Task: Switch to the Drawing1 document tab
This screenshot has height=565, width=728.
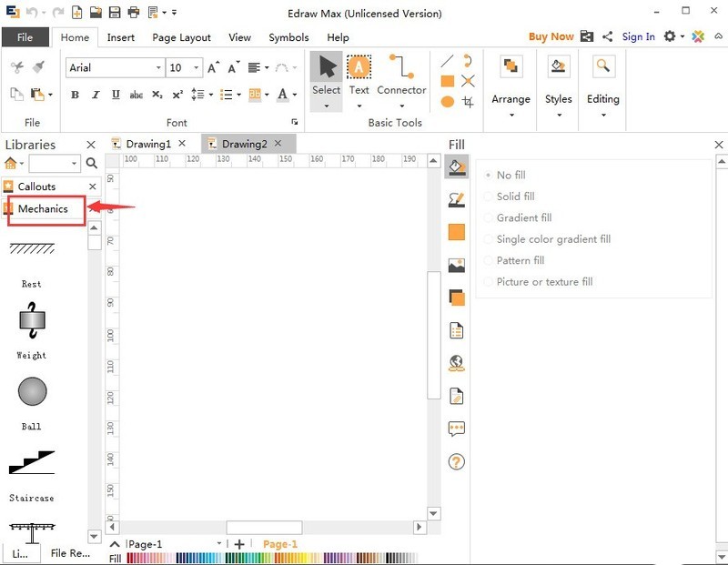Action: (148, 144)
